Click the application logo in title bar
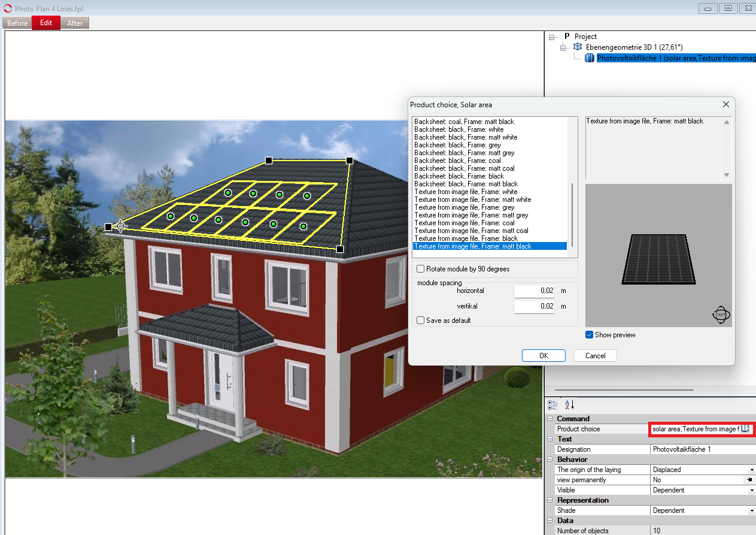This screenshot has width=756, height=535. [7, 8]
